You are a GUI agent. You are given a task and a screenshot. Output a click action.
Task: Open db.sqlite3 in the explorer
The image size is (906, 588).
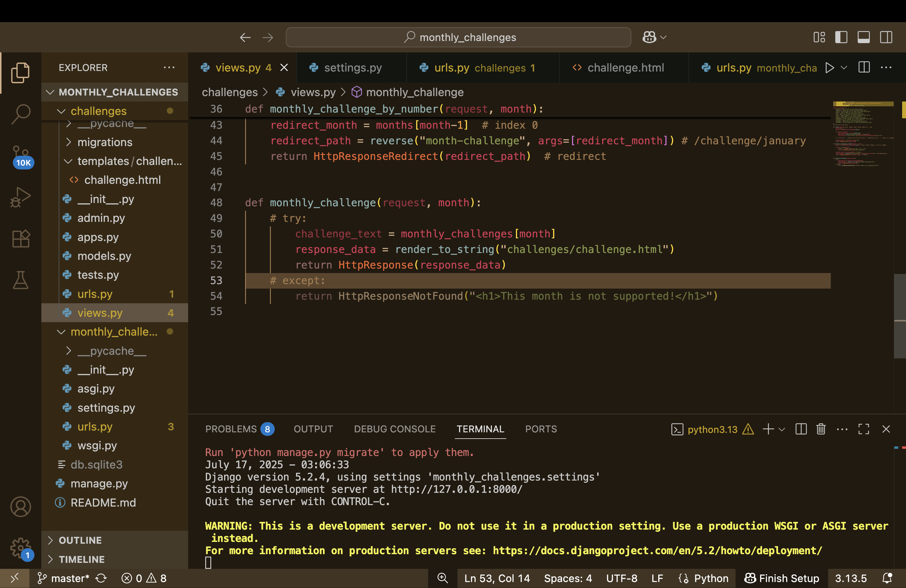click(114, 464)
